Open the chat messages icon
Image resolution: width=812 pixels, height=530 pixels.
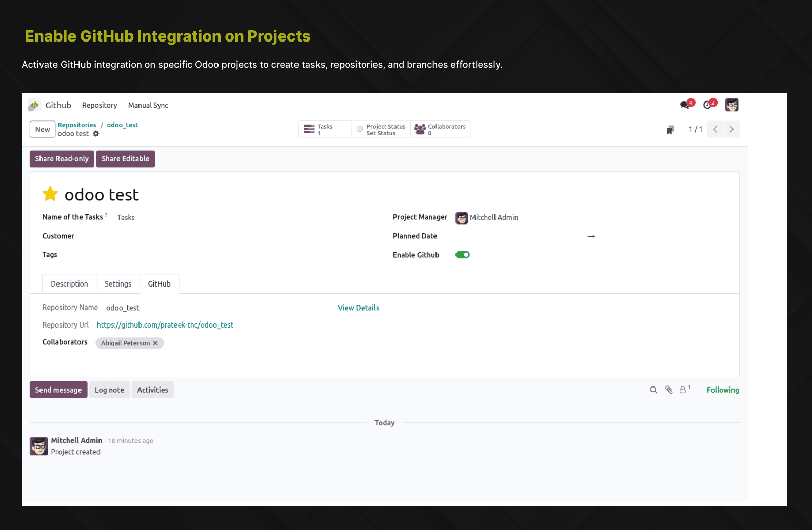tap(685, 105)
